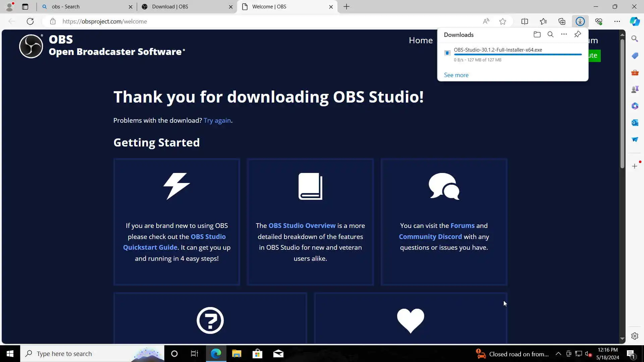Search downloads using the magnifier icon
Screen dimensions: 644x362
pos(550,35)
